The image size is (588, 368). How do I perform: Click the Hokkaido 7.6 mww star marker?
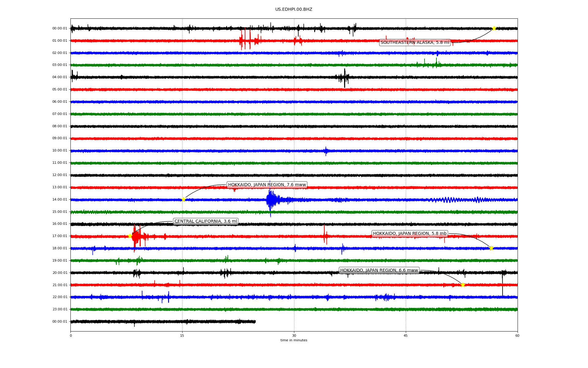[x=183, y=199]
